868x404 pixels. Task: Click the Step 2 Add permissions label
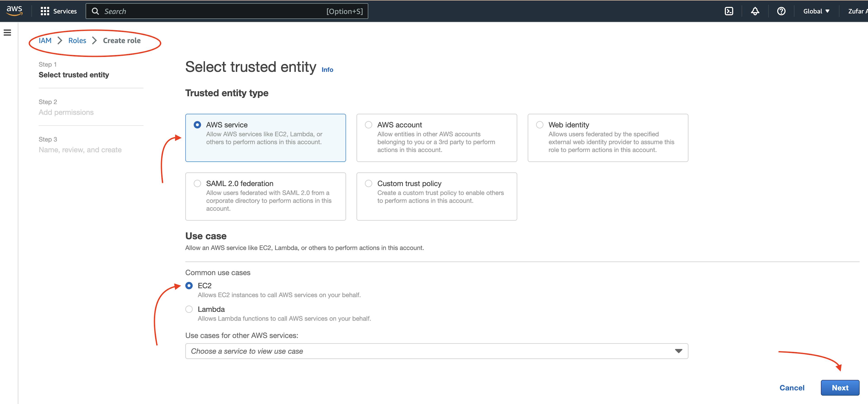point(66,107)
